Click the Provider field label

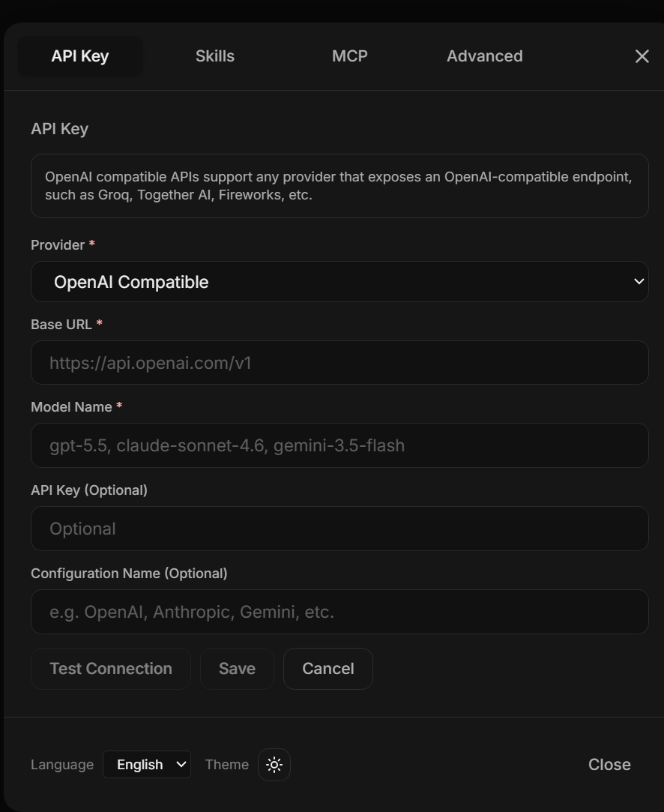[58, 245]
